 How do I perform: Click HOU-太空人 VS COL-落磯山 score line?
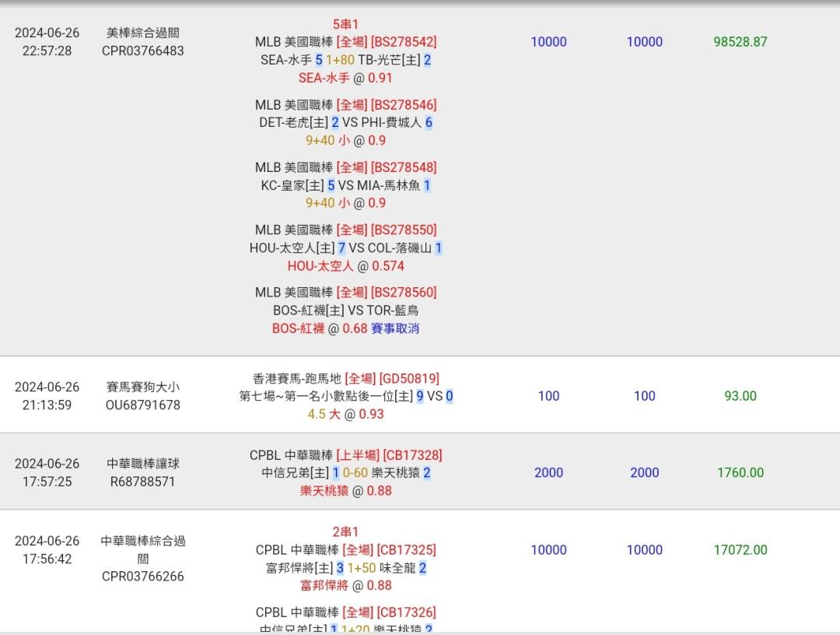point(345,248)
